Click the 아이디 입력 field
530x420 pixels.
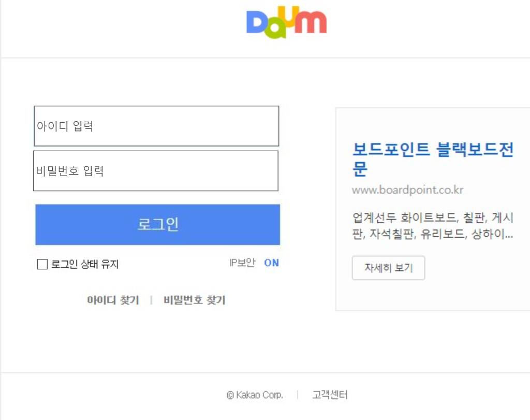(x=155, y=125)
